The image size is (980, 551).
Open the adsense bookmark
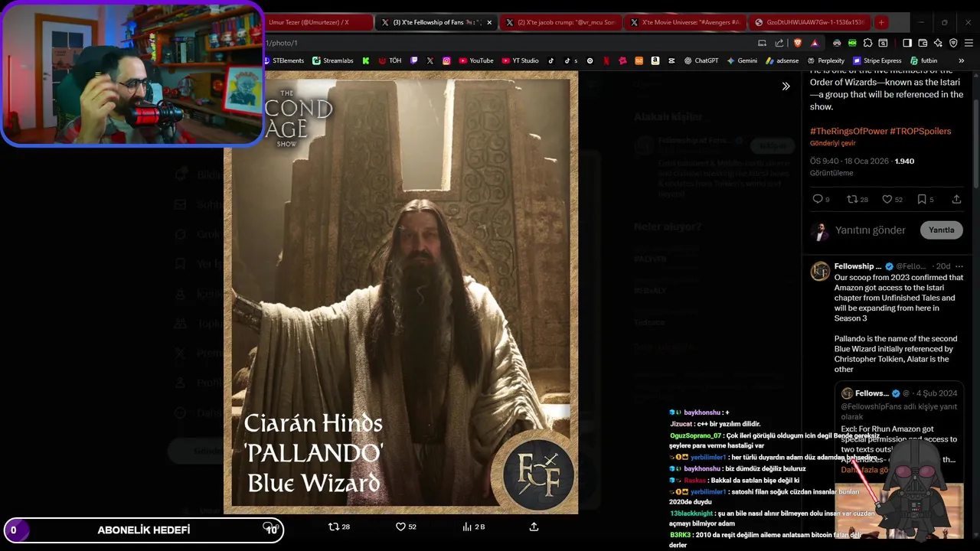click(782, 60)
